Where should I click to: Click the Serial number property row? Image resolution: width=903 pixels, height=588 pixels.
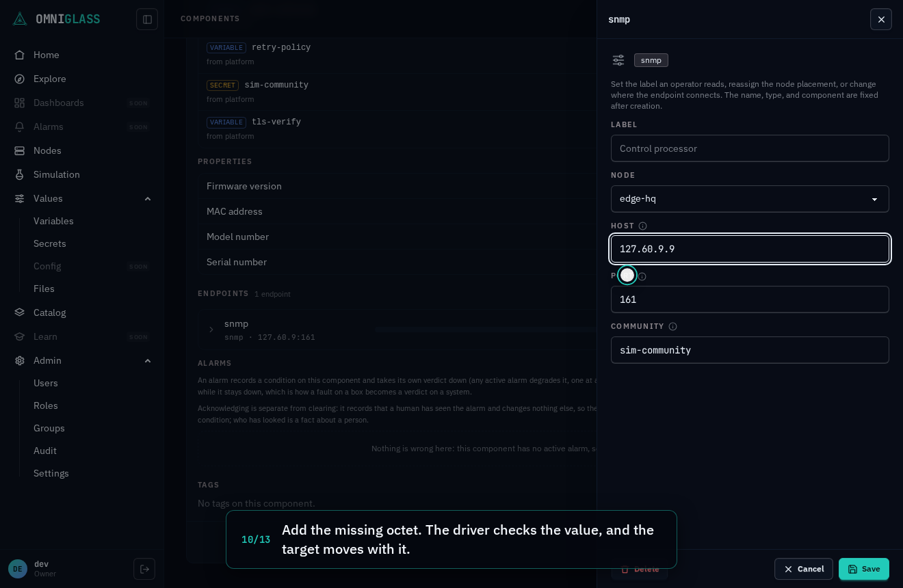pyautogui.click(x=397, y=262)
